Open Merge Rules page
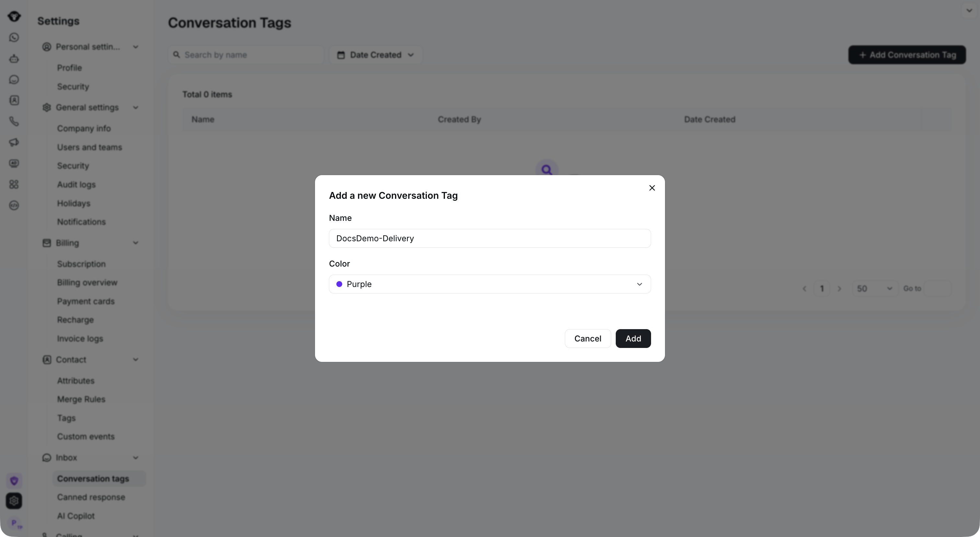 pos(81,399)
